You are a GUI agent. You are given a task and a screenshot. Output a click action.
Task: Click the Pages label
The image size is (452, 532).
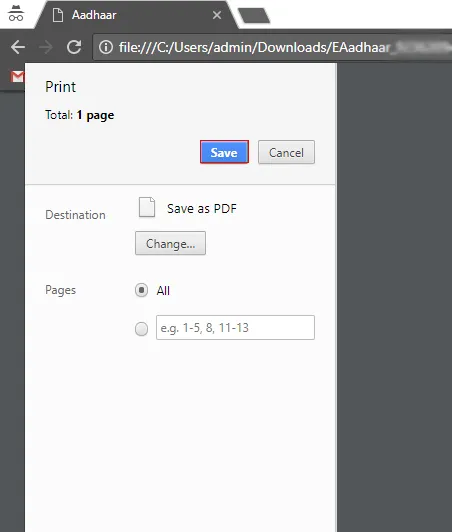[60, 290]
